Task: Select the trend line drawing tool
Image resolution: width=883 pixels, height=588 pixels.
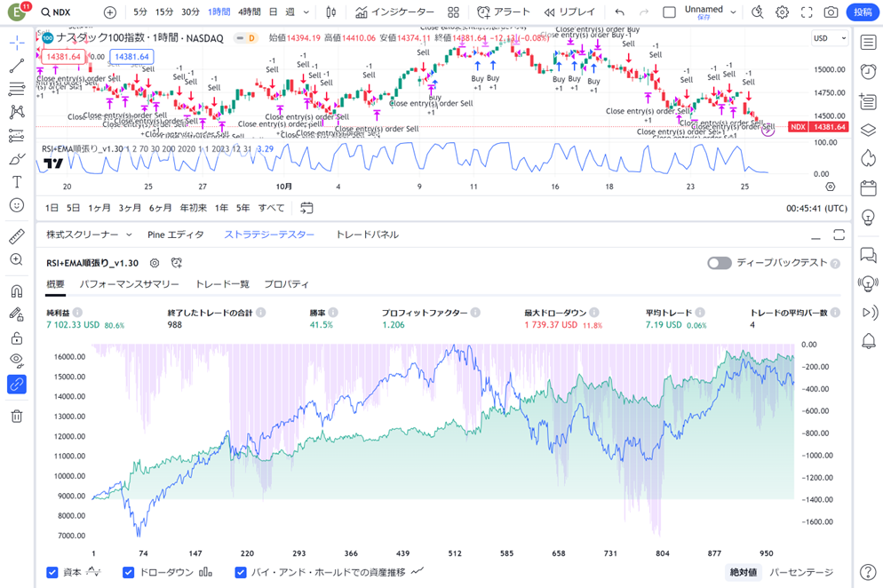Action: pyautogui.click(x=17, y=66)
